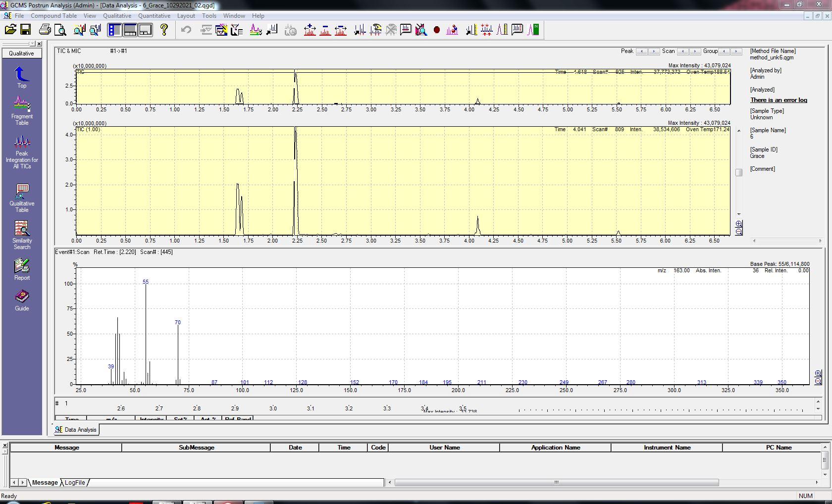
Task: Click the spectrum search magnifier with red X icon
Action: point(421,30)
